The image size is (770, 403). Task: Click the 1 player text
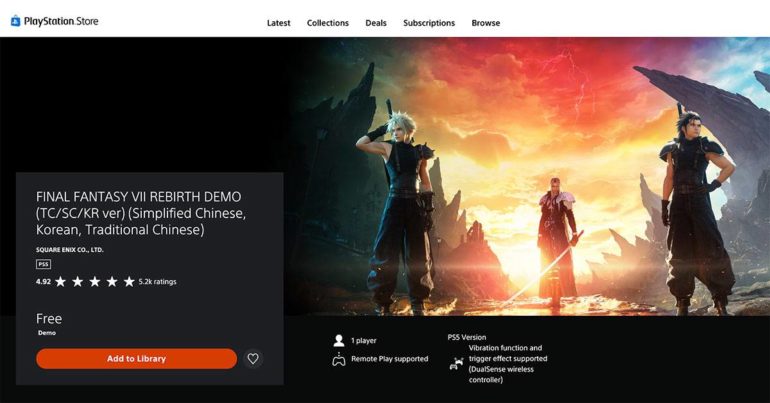364,341
